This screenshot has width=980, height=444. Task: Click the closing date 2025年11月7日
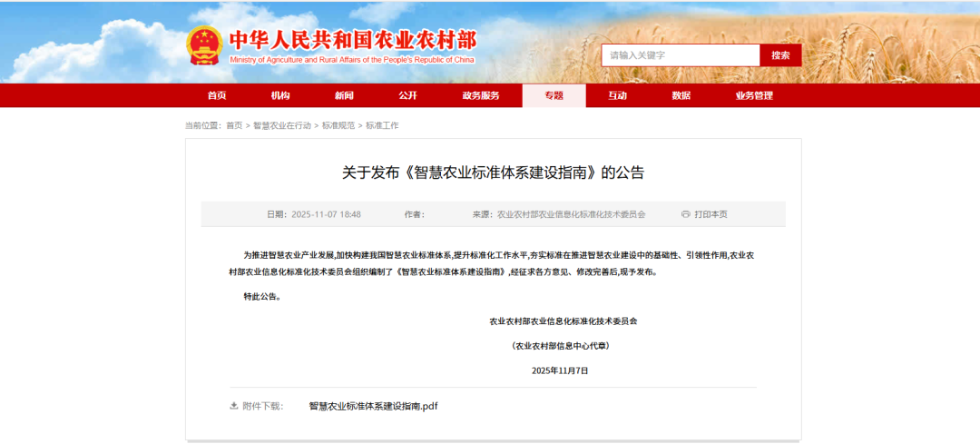coord(560,370)
